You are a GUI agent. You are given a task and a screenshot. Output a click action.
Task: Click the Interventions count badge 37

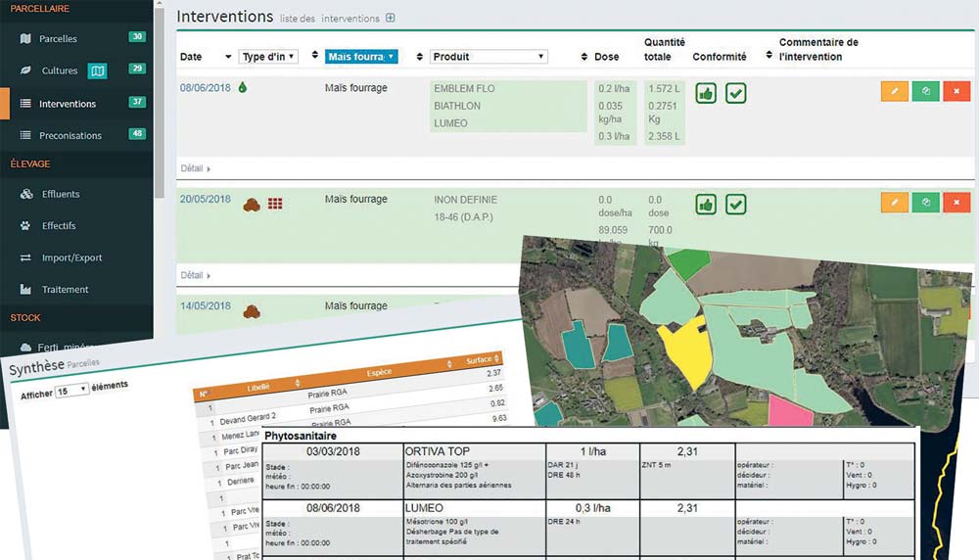tap(137, 102)
